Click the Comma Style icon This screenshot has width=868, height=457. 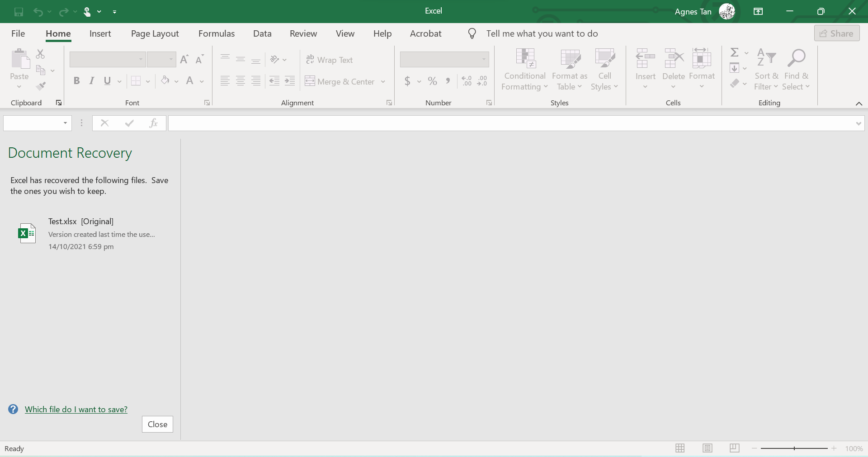448,81
